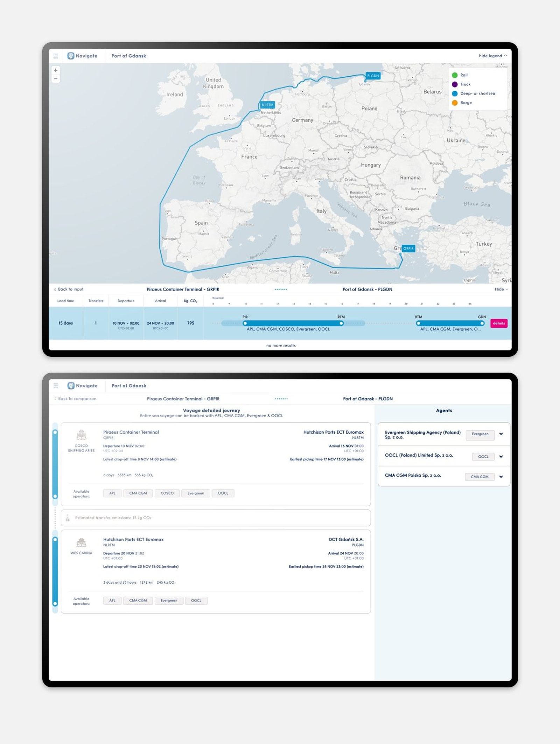Click 'Estimated transfer emissions: 15 kg CO₂' row

click(x=216, y=518)
